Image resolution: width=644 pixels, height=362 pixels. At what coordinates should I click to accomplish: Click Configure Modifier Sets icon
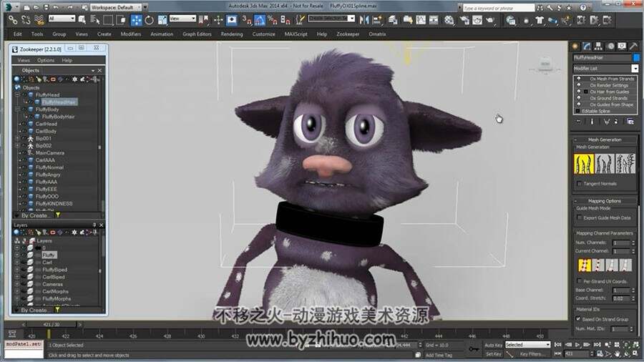630,121
